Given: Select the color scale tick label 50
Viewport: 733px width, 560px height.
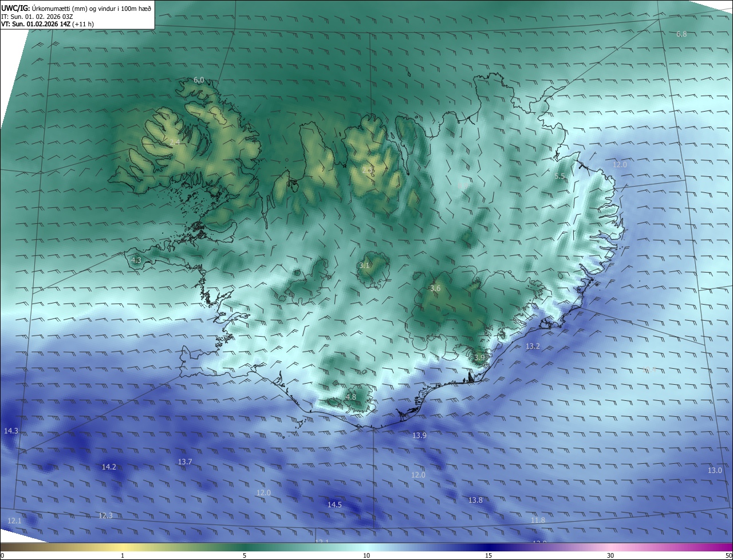Looking at the screenshot, I should [728, 555].
